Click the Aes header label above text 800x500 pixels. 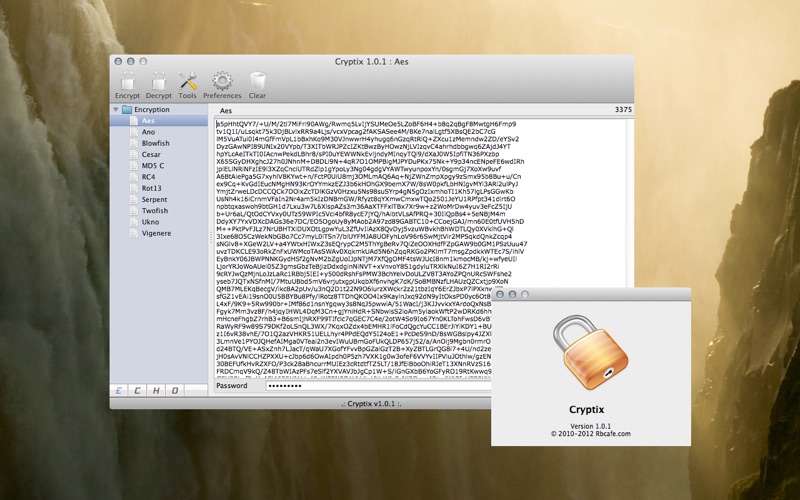[x=226, y=110]
